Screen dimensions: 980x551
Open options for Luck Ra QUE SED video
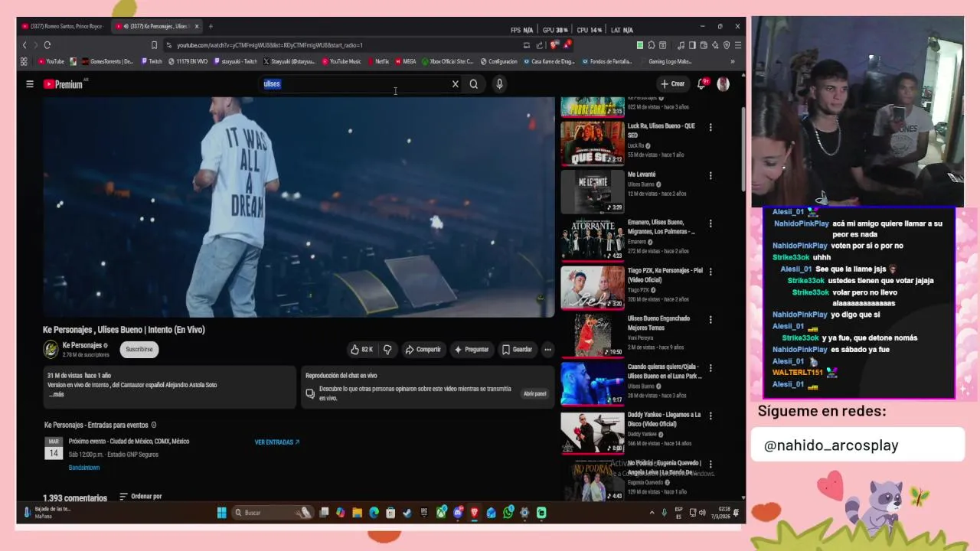[710, 128]
